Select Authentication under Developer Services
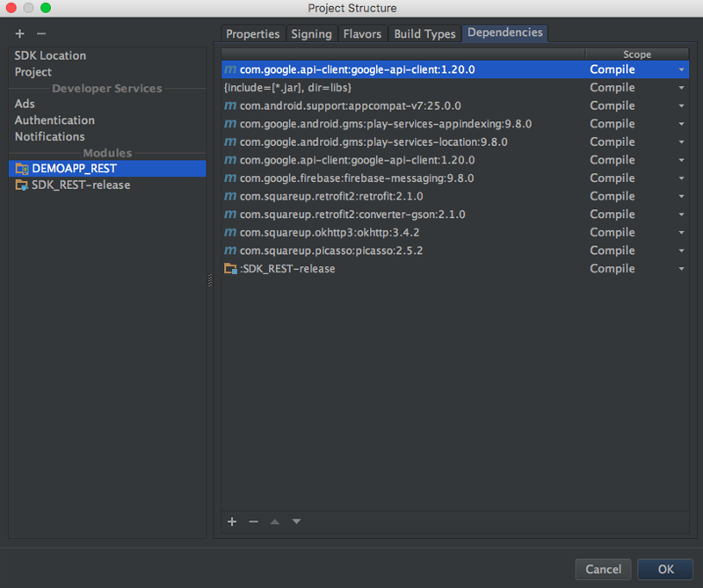The image size is (703, 588). [x=54, y=120]
